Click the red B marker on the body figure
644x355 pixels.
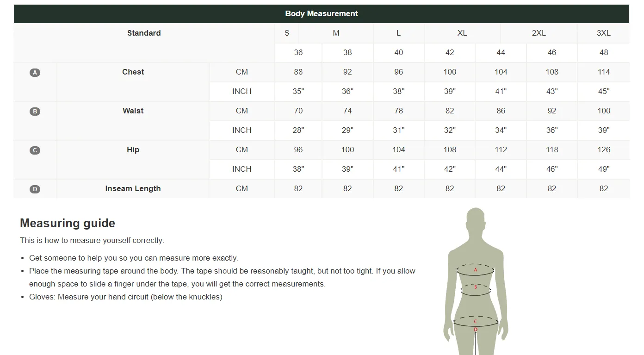pos(475,287)
